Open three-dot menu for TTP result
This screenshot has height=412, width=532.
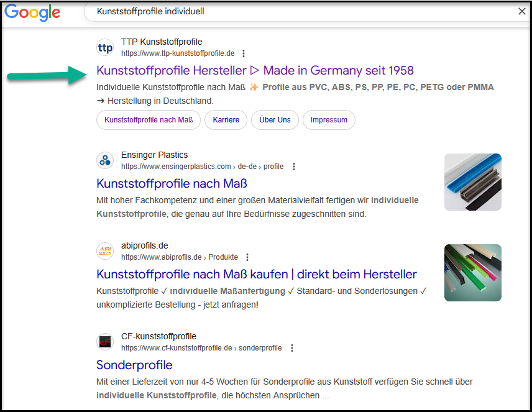(244, 53)
